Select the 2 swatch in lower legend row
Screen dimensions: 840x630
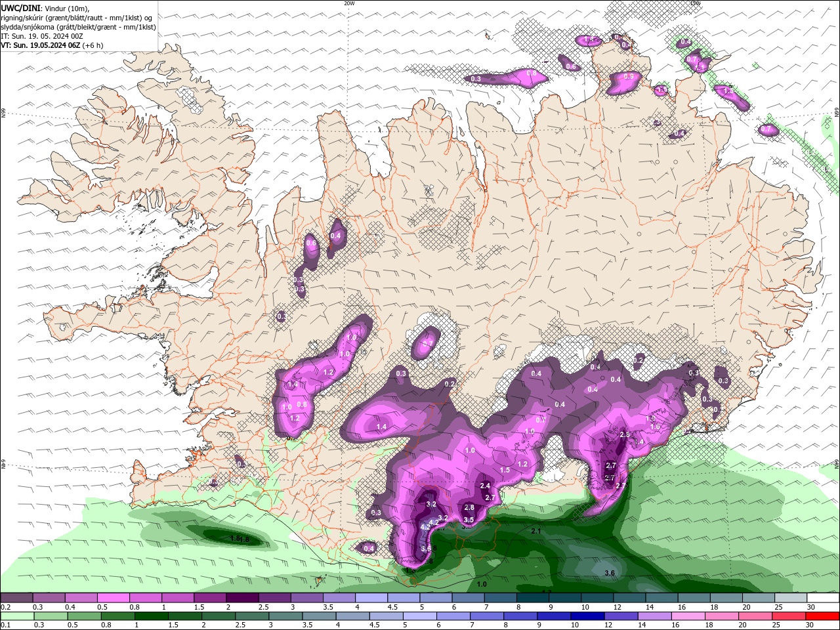tap(219, 616)
